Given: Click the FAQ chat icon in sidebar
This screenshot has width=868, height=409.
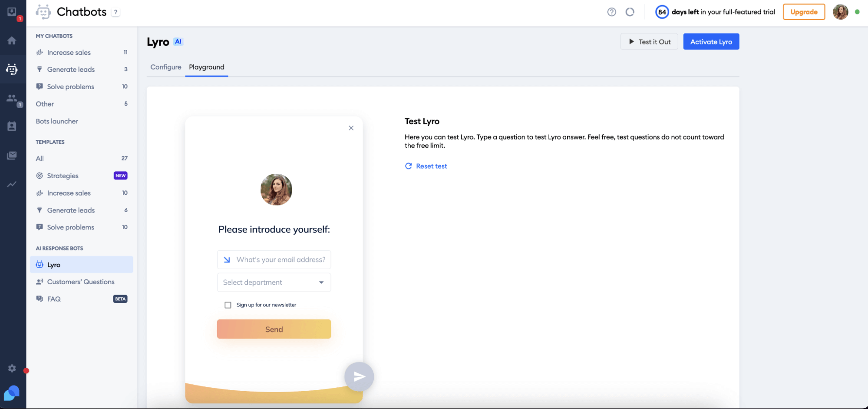Looking at the screenshot, I should [40, 299].
